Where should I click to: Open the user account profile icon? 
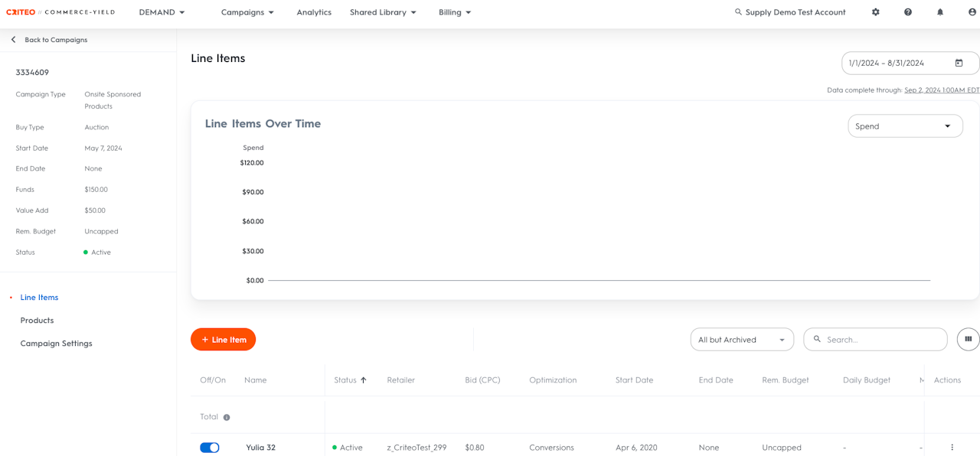972,12
